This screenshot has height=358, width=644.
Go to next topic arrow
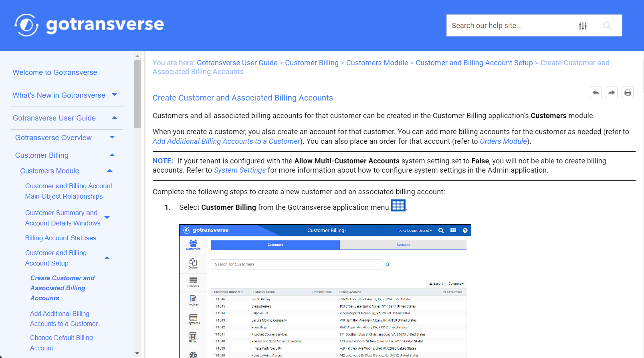tap(612, 93)
